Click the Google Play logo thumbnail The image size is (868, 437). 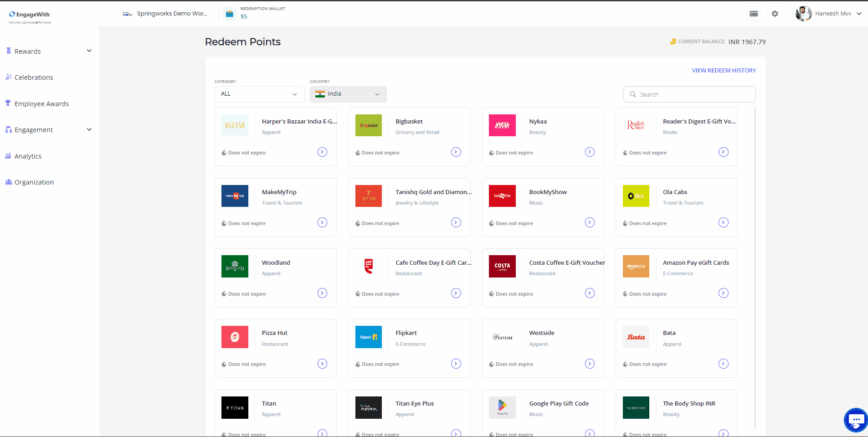502,408
